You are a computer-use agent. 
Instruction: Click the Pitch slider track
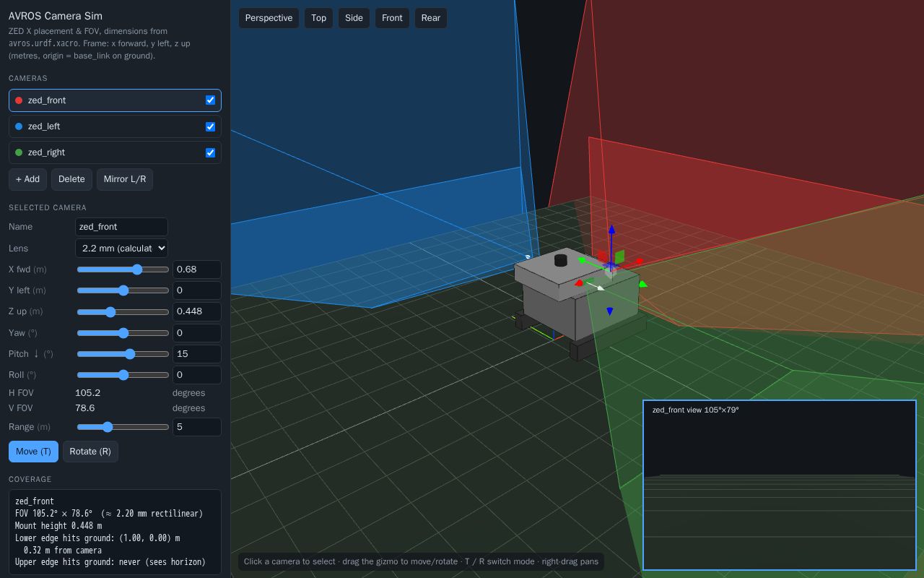point(123,354)
